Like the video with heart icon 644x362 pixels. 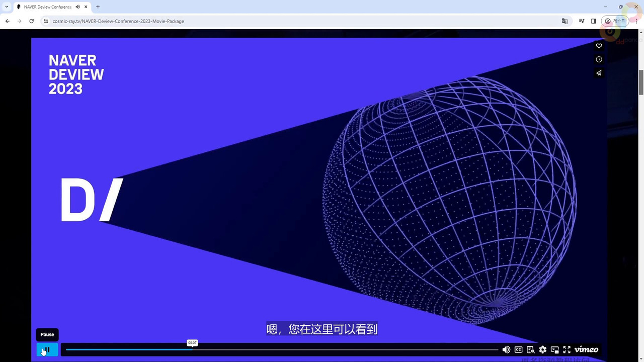point(599,46)
